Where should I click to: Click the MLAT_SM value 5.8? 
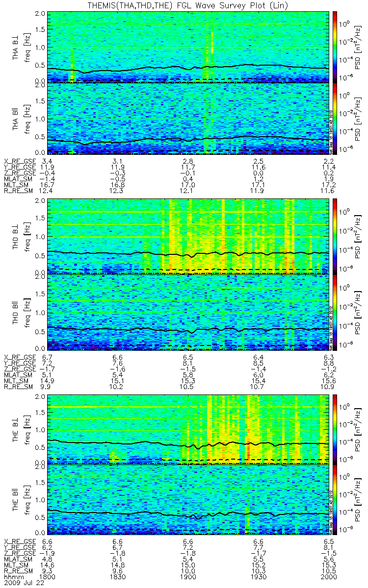[x=188, y=374]
